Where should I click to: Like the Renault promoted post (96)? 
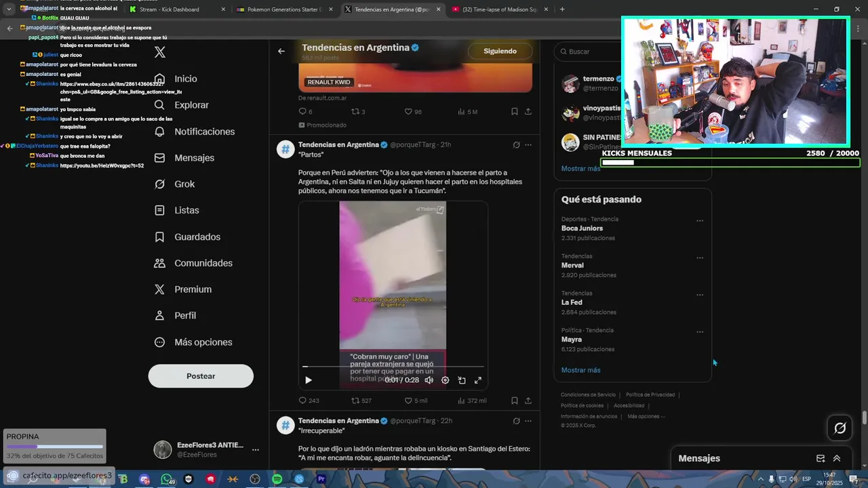pos(413,112)
